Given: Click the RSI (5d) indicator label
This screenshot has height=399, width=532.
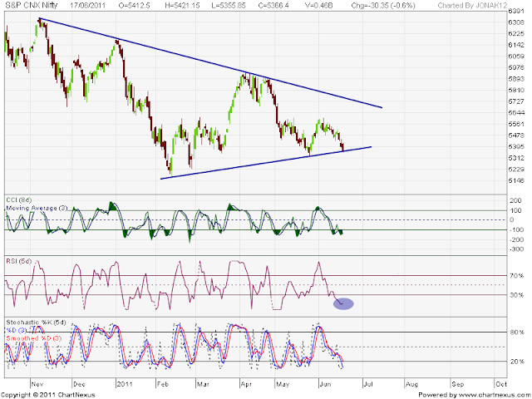Looking at the screenshot, I should (19, 262).
